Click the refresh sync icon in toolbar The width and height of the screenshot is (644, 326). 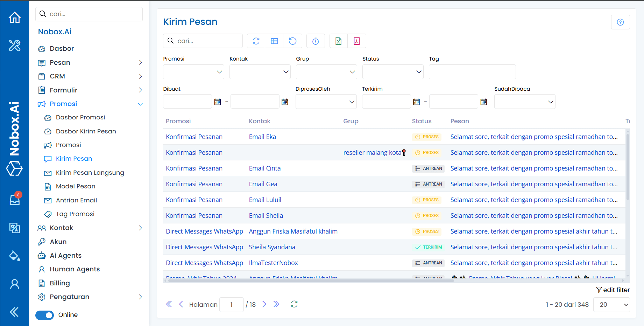(x=256, y=41)
